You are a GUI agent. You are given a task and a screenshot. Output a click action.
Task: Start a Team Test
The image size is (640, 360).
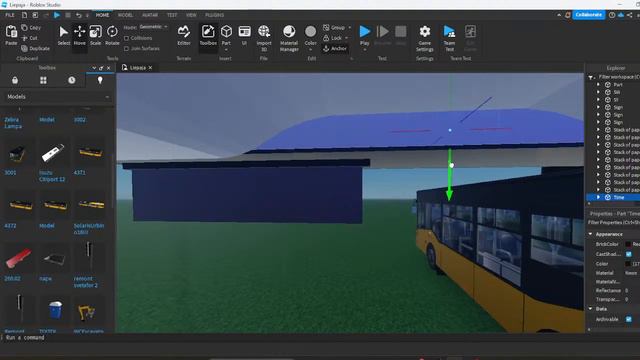(x=449, y=38)
